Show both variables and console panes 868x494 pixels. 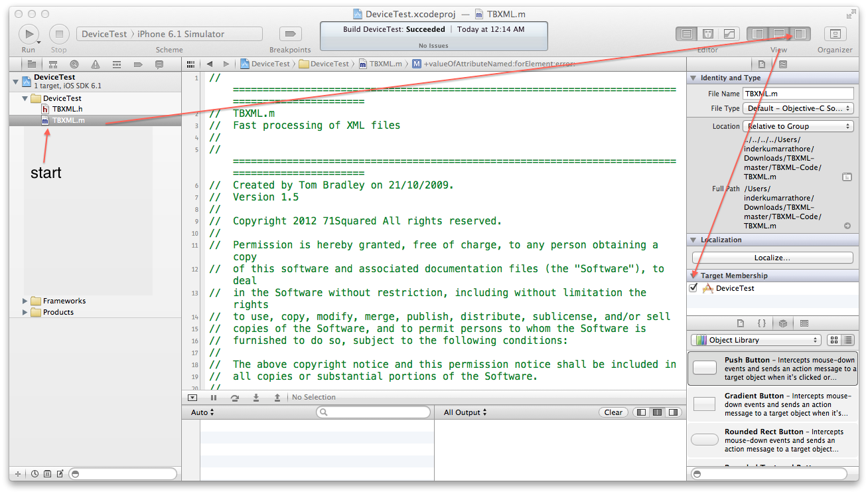657,412
